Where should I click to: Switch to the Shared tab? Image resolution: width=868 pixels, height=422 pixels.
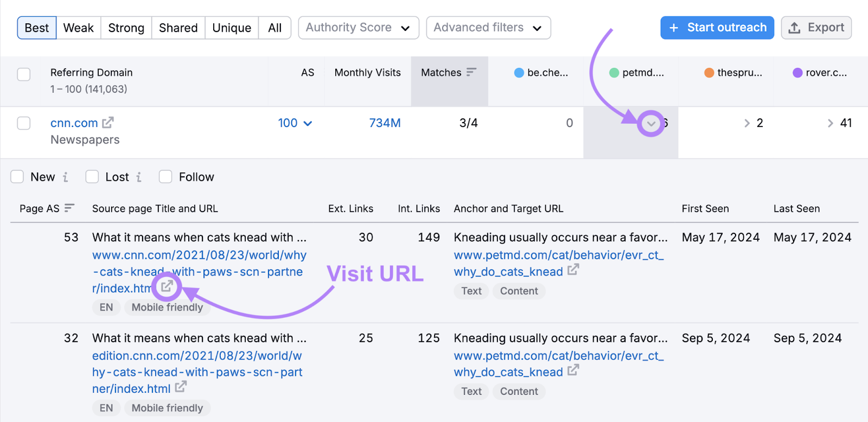point(178,28)
